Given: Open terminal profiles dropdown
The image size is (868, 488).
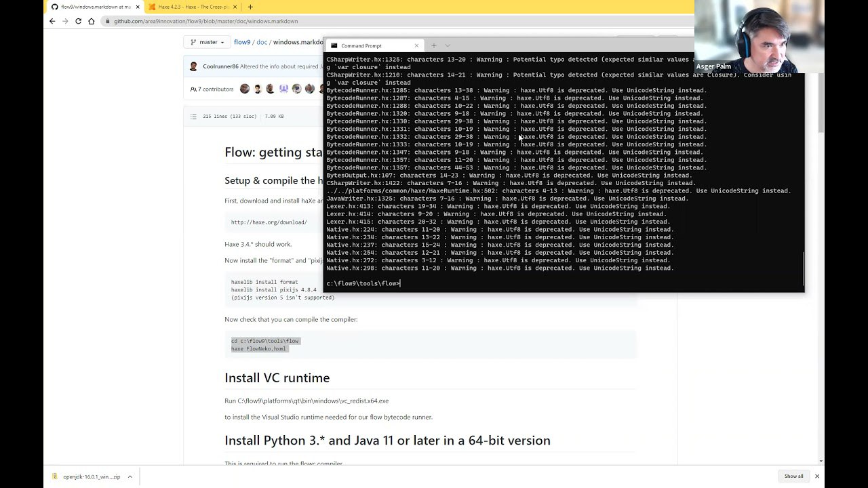Looking at the screenshot, I should pos(448,45).
